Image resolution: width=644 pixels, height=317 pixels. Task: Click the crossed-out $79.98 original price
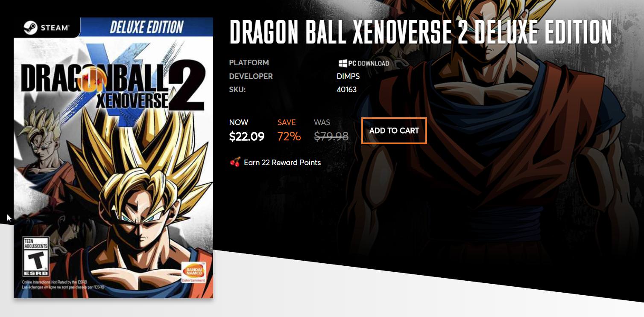tap(331, 137)
